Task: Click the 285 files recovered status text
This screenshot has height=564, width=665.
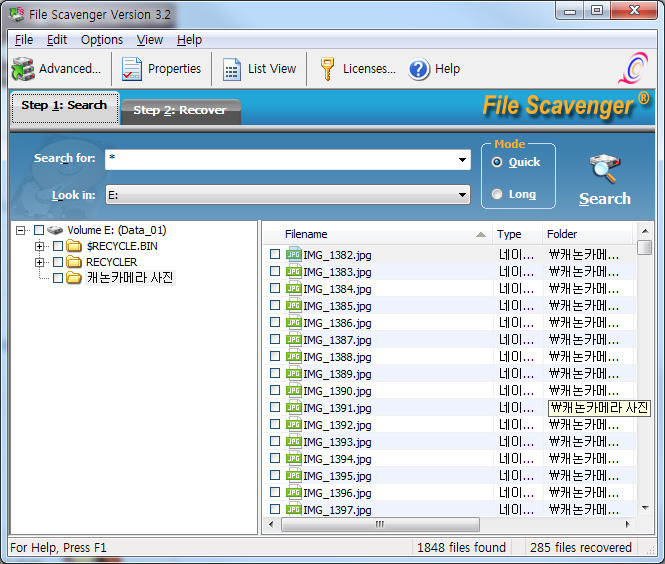Action: pyautogui.click(x=581, y=547)
